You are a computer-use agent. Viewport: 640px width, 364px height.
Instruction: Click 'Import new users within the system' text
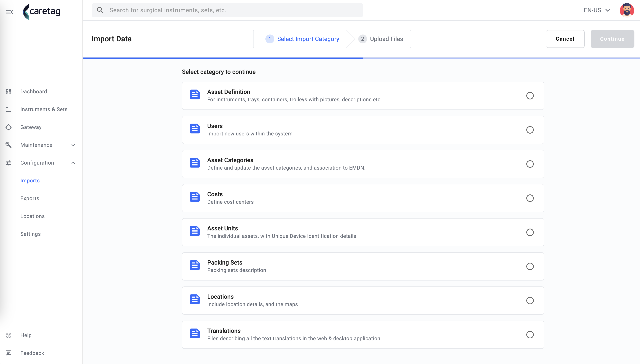250,134
